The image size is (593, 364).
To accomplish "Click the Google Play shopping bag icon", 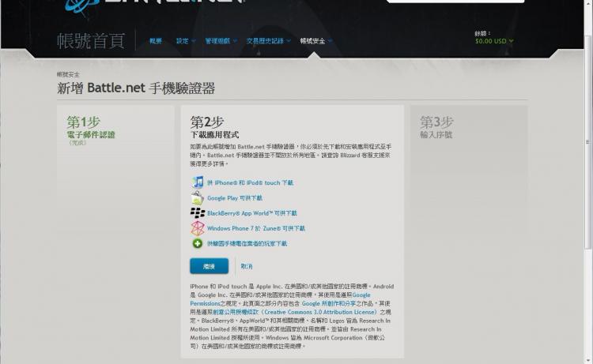I will click(198, 198).
